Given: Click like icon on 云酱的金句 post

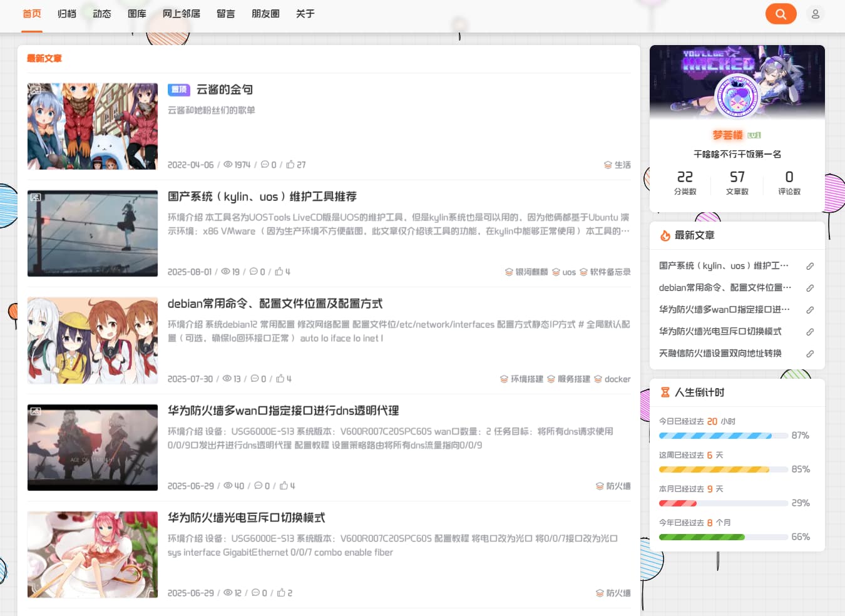Looking at the screenshot, I should tap(290, 165).
